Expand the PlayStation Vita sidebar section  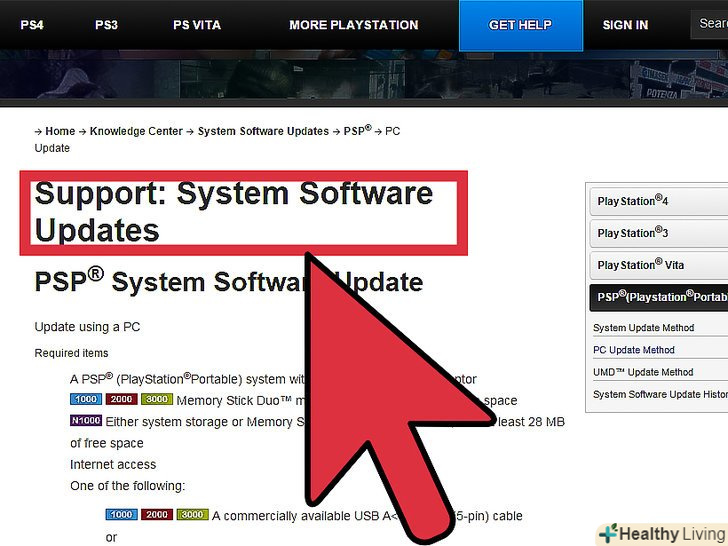click(659, 265)
